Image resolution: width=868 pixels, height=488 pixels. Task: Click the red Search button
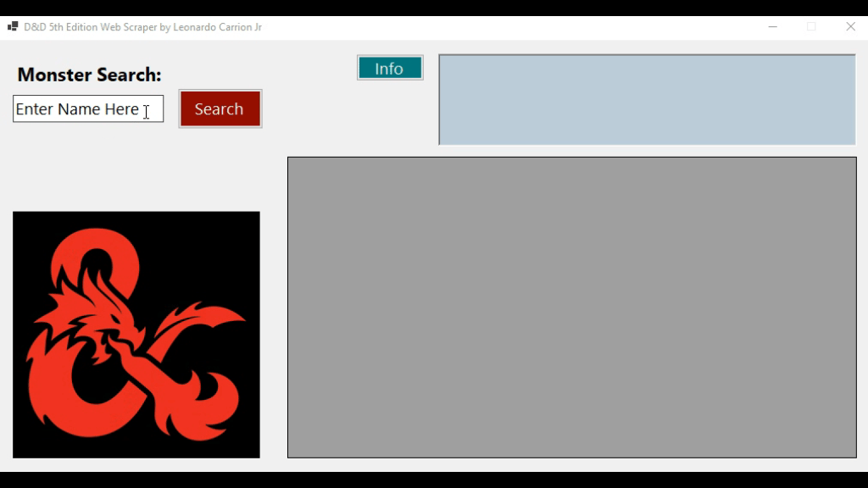tap(220, 109)
